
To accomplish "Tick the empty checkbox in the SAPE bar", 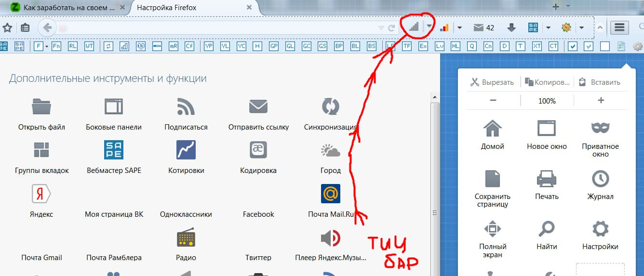I will [x=604, y=46].
